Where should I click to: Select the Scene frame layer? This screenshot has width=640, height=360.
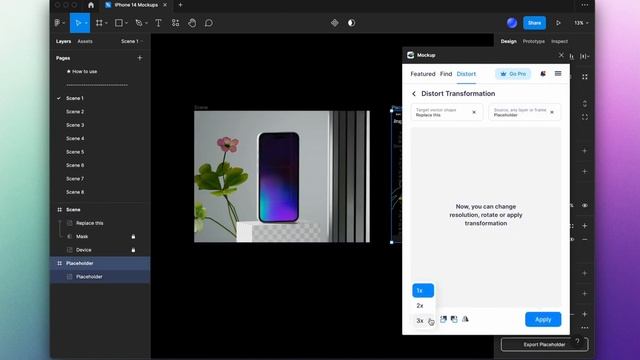tap(73, 209)
